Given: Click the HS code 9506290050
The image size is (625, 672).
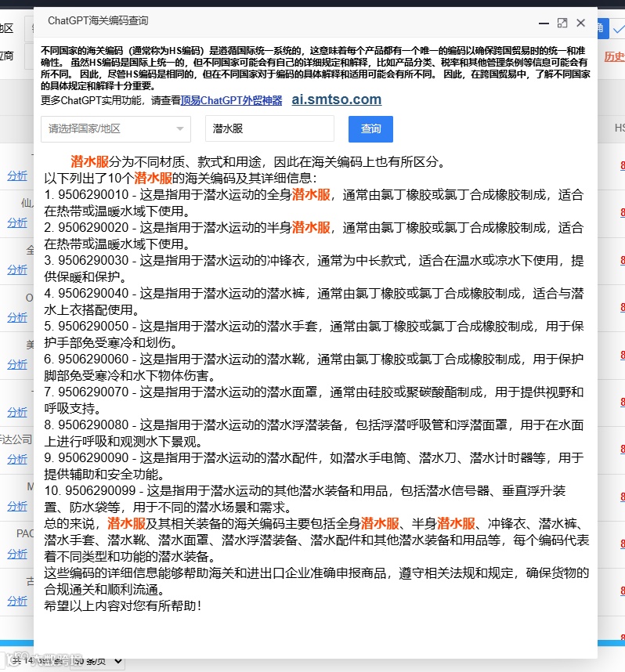Looking at the screenshot, I should click(93, 326).
